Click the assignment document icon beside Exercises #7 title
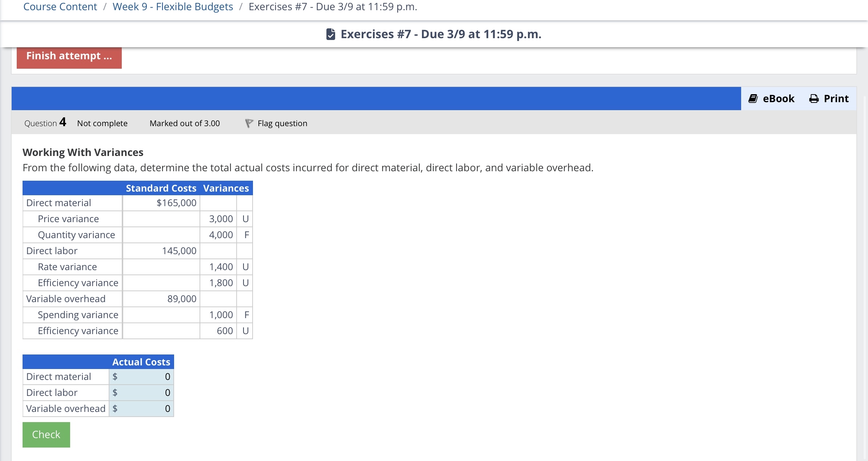 pos(331,34)
